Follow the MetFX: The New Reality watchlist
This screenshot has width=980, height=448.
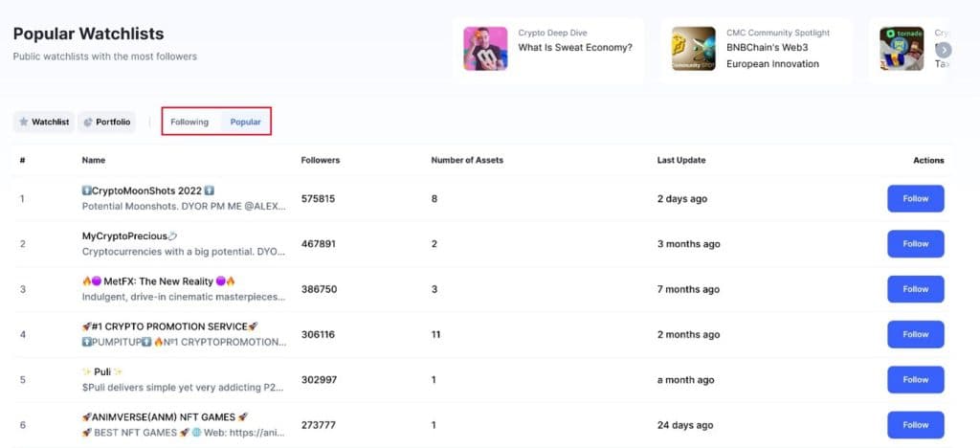pyautogui.click(x=916, y=289)
